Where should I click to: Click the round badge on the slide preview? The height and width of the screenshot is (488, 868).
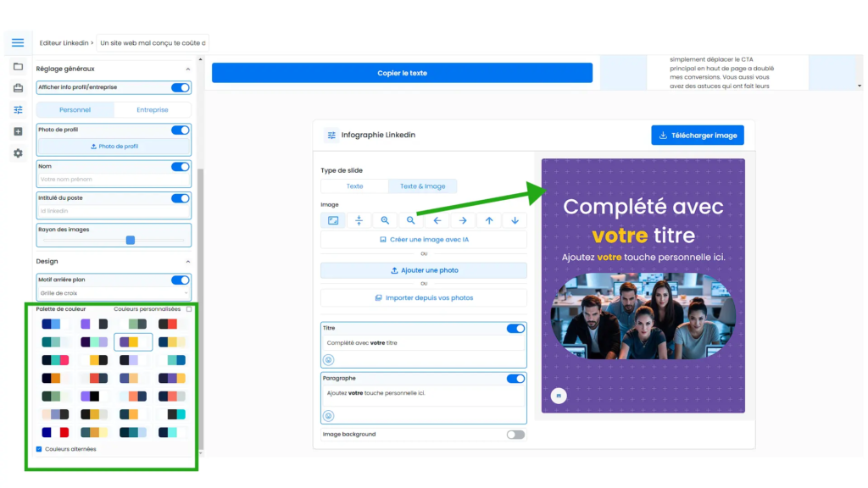pos(559,396)
